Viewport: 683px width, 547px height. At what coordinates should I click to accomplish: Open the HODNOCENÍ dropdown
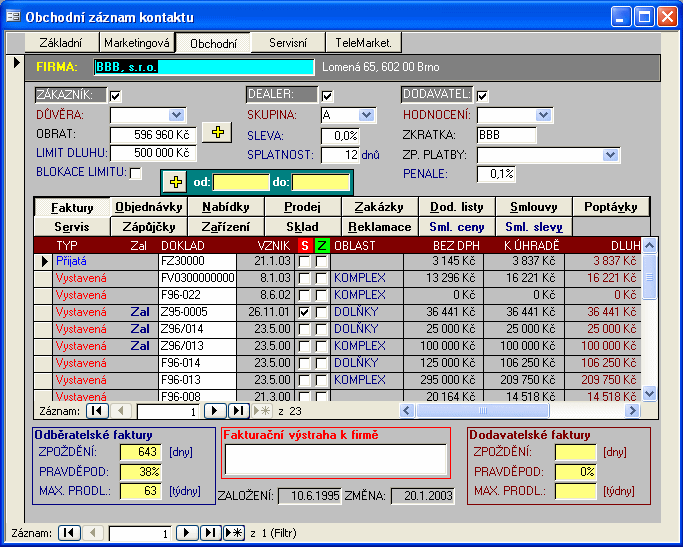tap(543, 115)
